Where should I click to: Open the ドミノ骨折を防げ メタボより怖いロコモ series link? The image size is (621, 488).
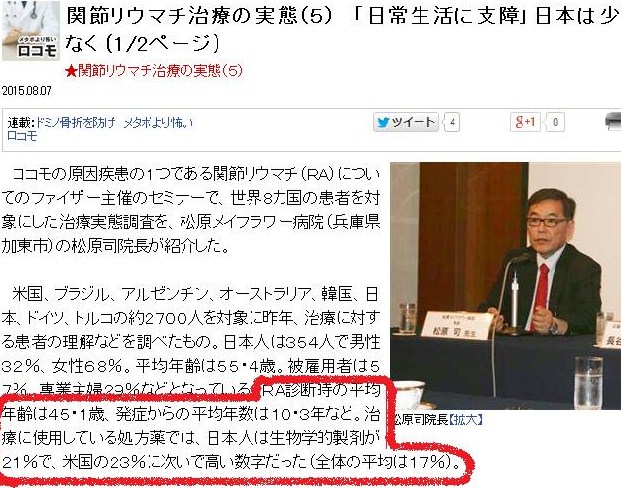[101, 129]
